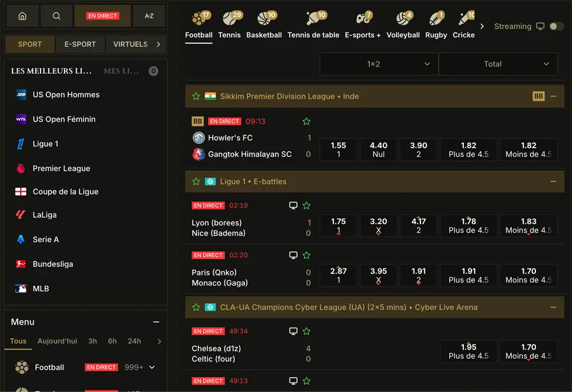
Task: Go to the home icon button
Action: click(x=22, y=15)
